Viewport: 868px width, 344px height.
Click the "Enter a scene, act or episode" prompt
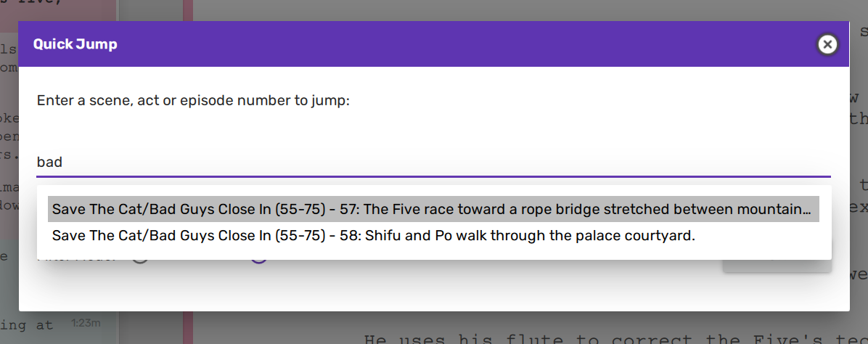194,100
